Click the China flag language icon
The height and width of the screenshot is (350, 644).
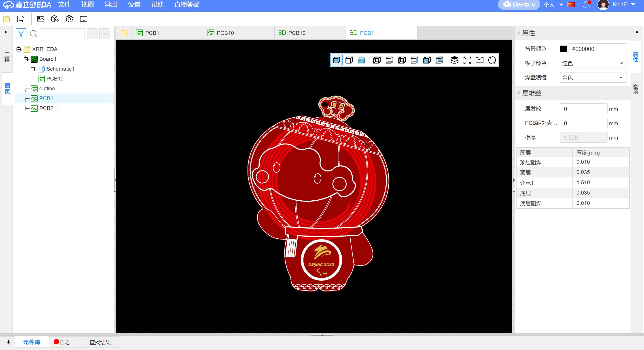point(571,4)
